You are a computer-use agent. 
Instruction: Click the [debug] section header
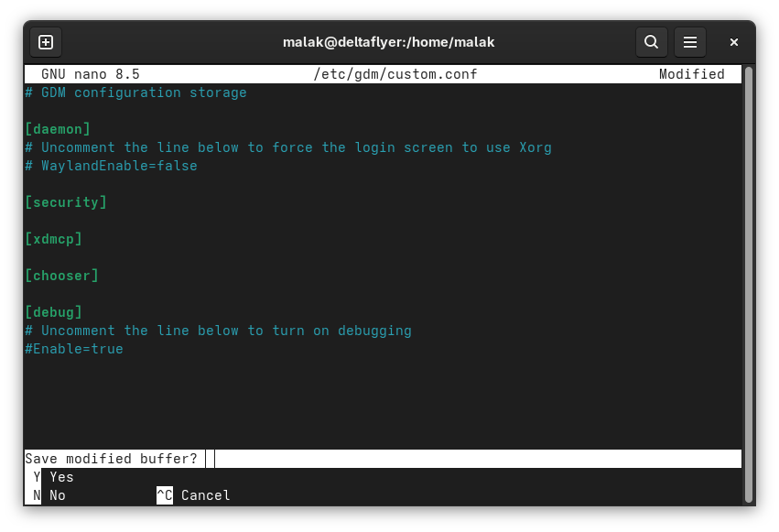53,312
